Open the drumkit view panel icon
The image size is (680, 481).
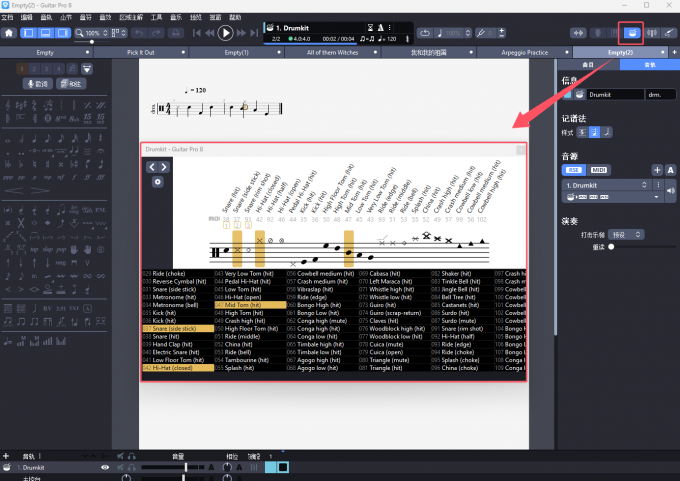tap(631, 33)
